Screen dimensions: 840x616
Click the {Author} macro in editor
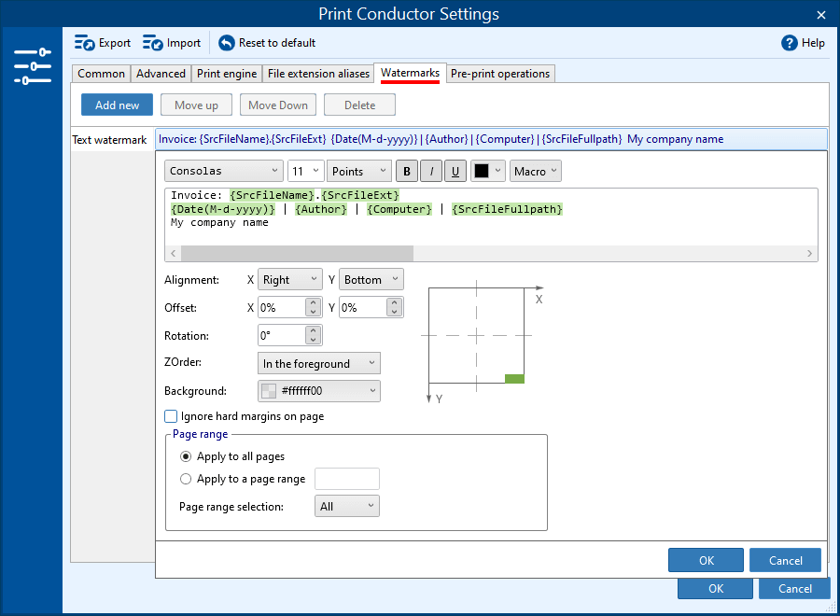point(321,209)
